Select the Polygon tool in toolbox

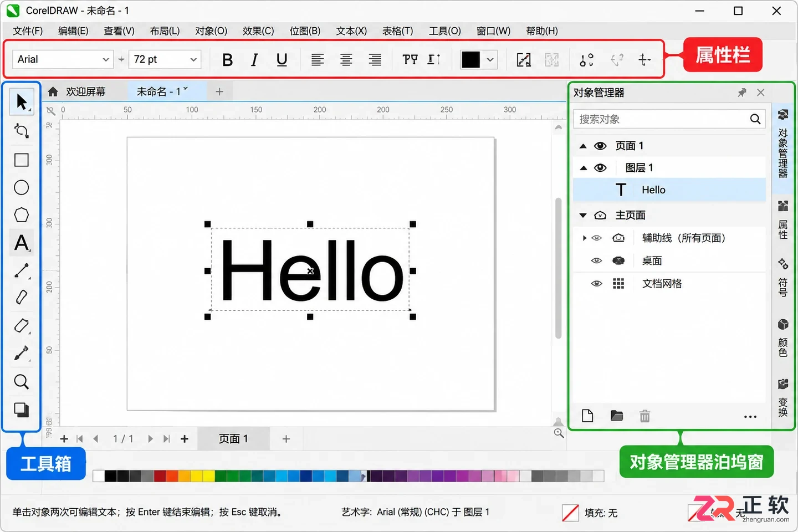tap(22, 215)
